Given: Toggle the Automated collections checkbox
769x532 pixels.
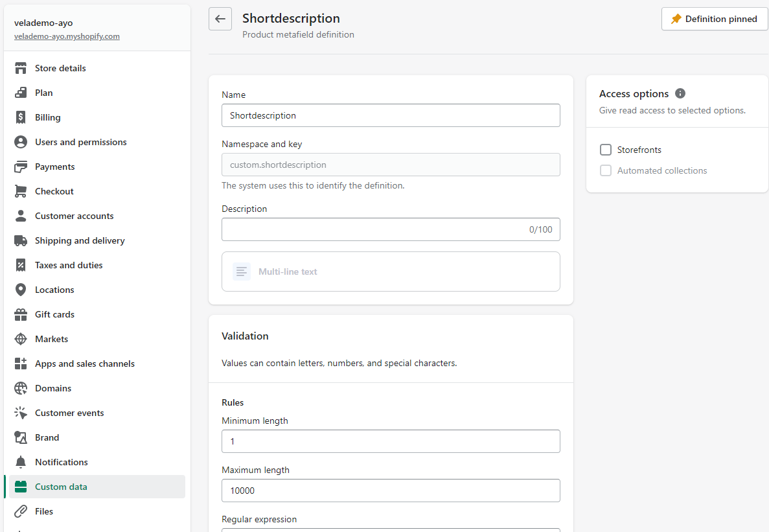Looking at the screenshot, I should [x=606, y=170].
